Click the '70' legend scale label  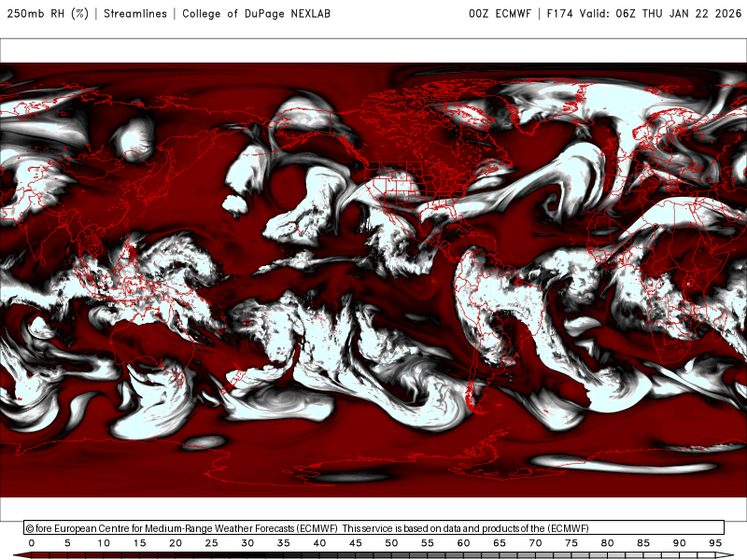pos(535,543)
